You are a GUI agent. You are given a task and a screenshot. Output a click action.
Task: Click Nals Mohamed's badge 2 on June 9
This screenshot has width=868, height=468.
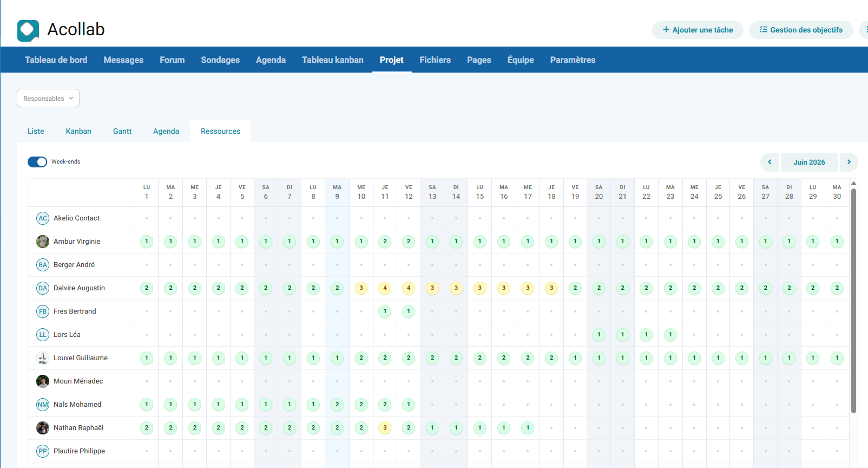coord(337,405)
